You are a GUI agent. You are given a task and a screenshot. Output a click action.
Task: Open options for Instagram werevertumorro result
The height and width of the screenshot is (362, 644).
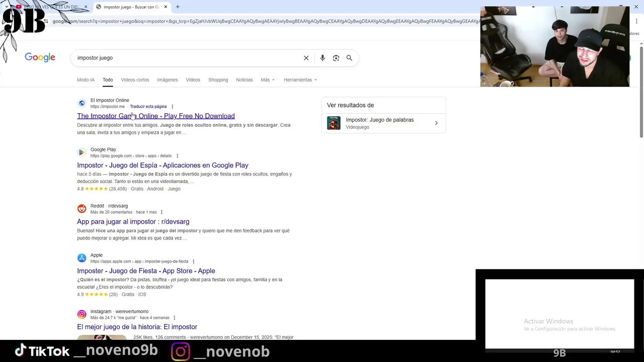(x=175, y=318)
